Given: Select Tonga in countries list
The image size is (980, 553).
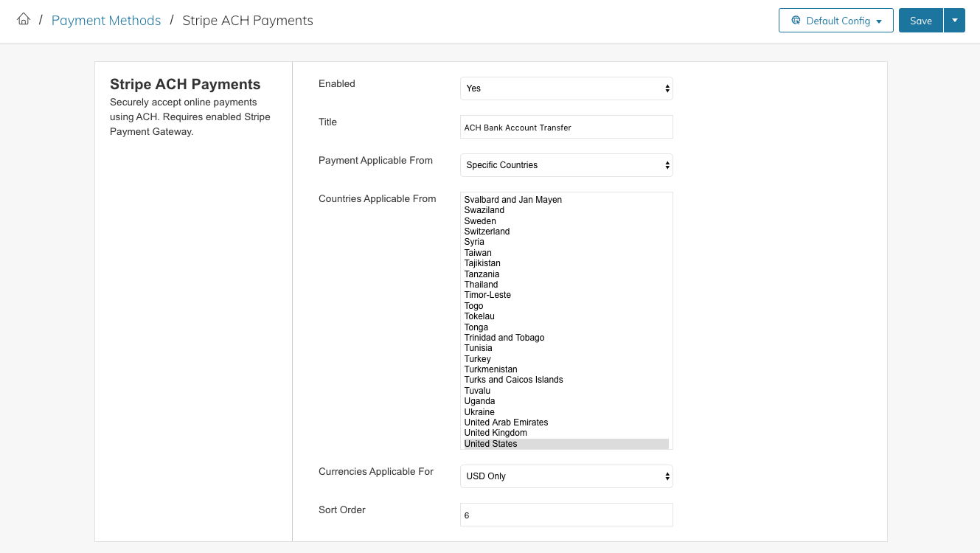Looking at the screenshot, I should point(565,327).
